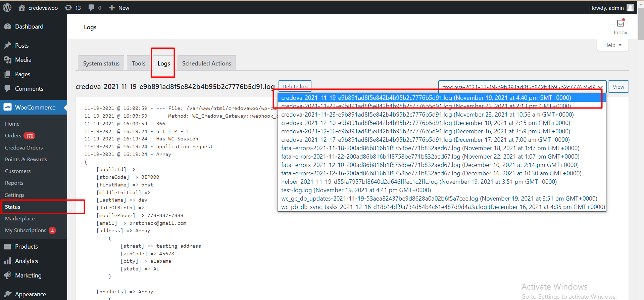Click the updates icon showing 13
The image size is (644, 300).
click(x=68, y=7)
